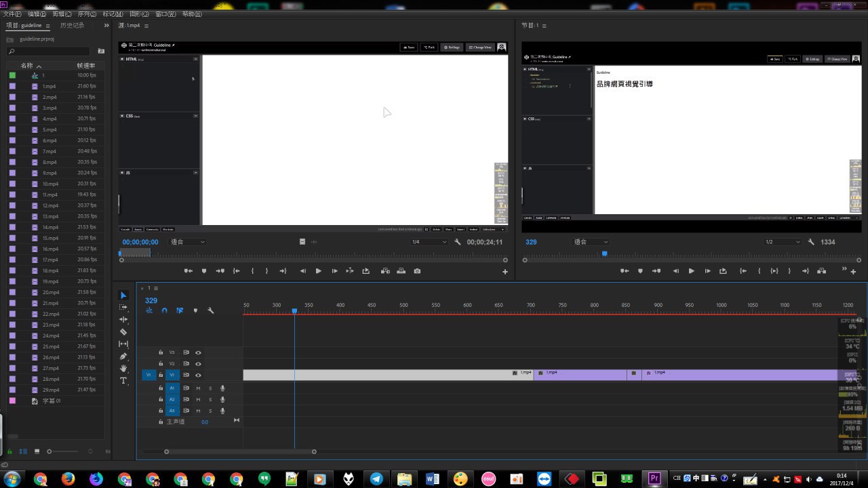
Task: Expand hidden project panel tabs chevron
Action: pyautogui.click(x=106, y=26)
